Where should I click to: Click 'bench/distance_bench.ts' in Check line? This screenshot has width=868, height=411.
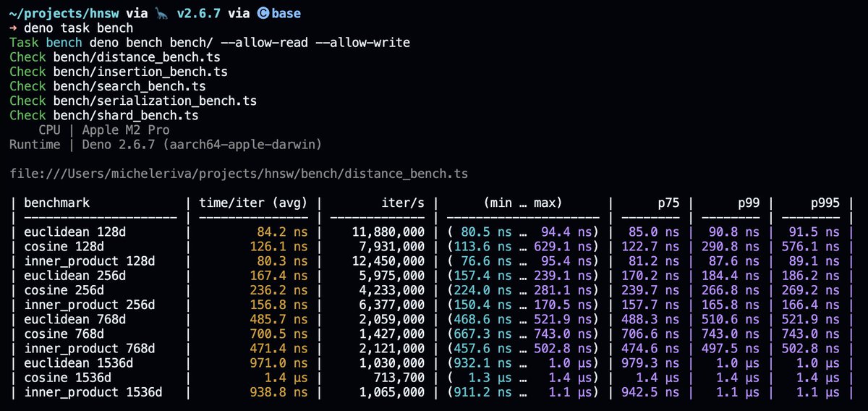(x=137, y=57)
